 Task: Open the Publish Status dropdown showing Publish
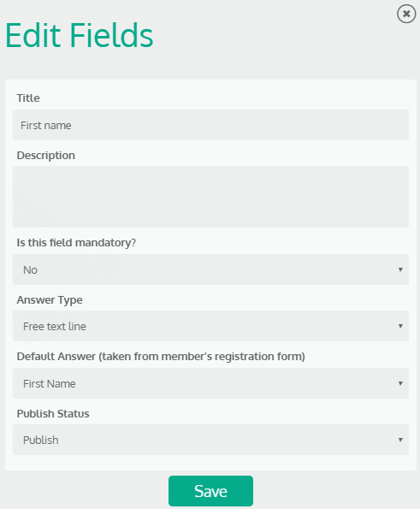(210, 440)
